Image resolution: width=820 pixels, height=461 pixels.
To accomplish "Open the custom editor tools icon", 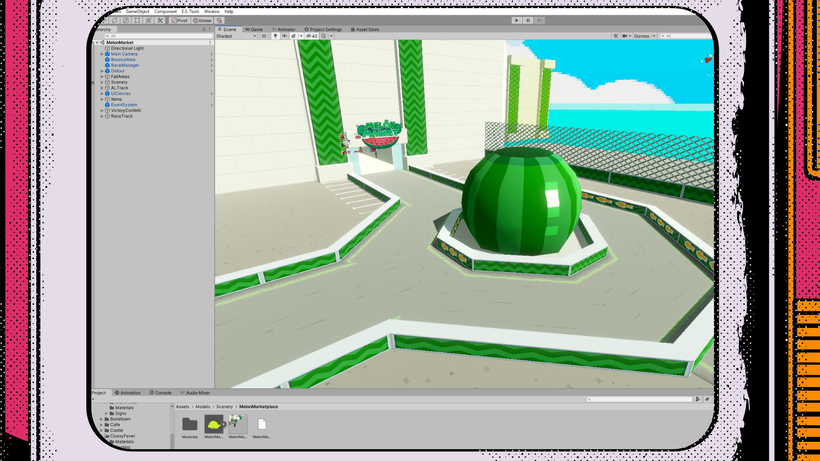I will [160, 20].
